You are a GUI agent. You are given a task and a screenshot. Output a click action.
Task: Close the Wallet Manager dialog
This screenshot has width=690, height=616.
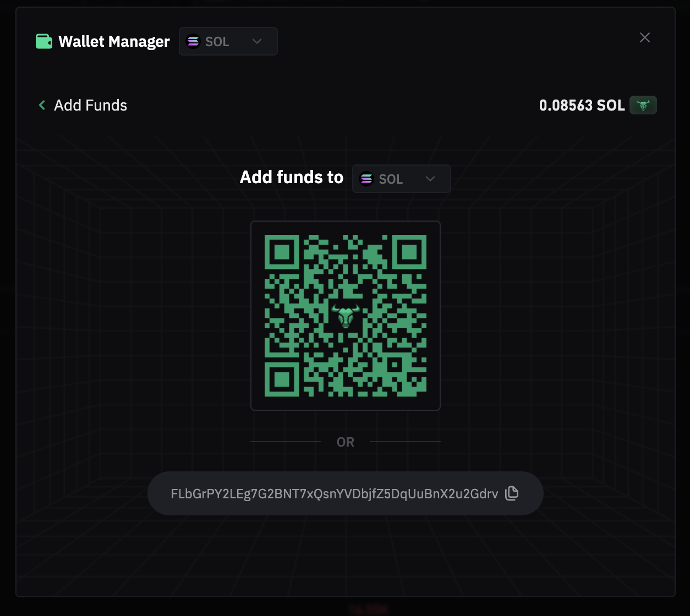point(645,37)
